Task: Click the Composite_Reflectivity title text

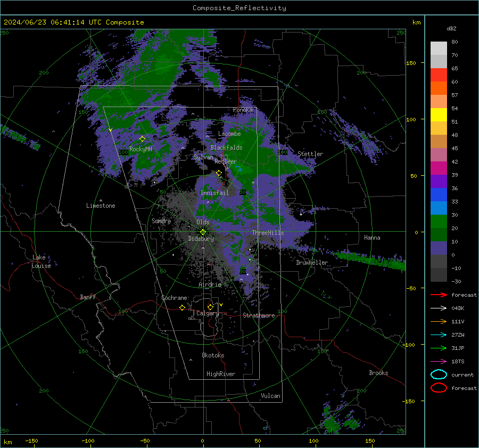Action: tap(239, 8)
